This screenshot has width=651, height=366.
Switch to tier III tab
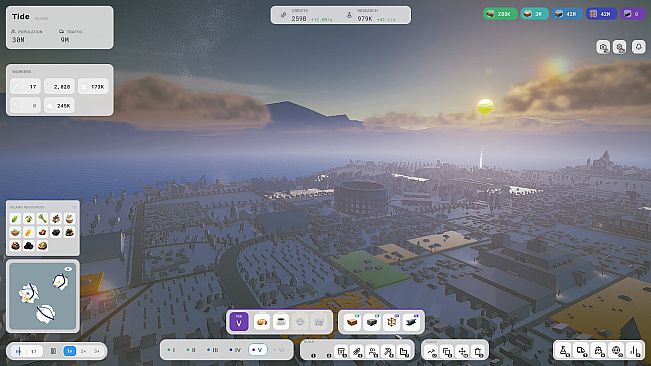point(213,350)
